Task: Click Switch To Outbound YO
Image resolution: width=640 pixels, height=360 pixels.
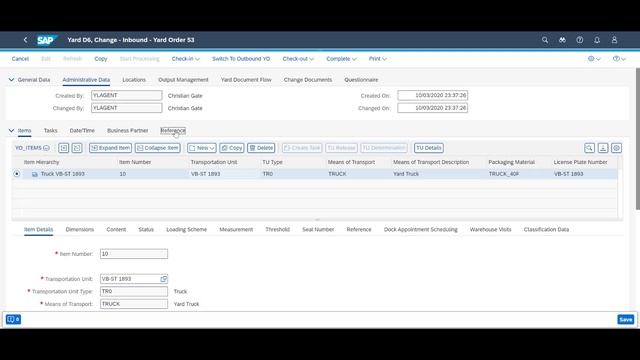Action: click(241, 59)
